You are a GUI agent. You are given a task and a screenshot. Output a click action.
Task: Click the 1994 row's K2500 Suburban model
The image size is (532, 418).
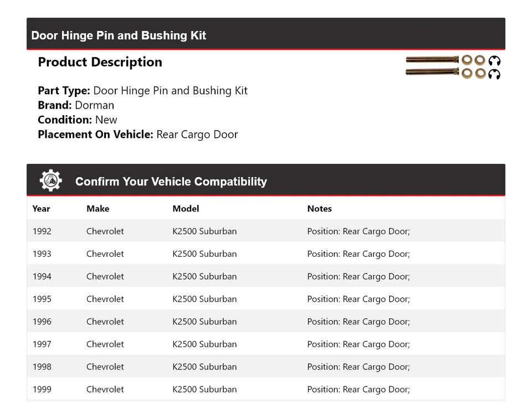point(204,277)
